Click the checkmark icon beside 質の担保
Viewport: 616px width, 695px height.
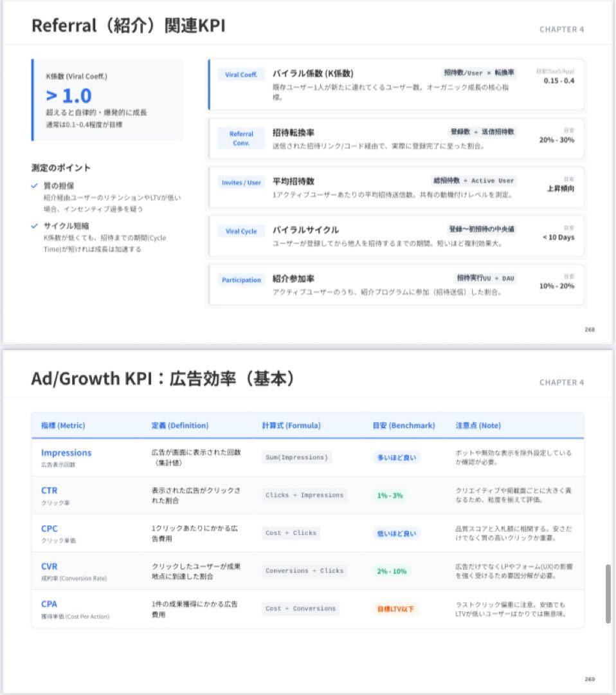35,186
